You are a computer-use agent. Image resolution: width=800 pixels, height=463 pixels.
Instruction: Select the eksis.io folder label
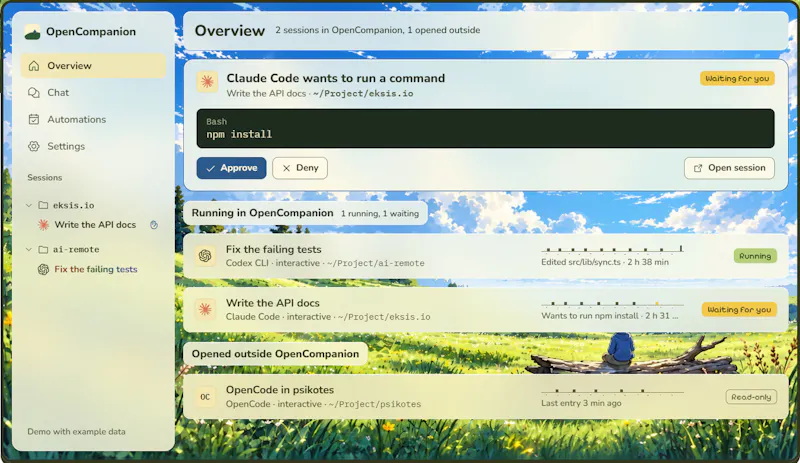coord(73,205)
